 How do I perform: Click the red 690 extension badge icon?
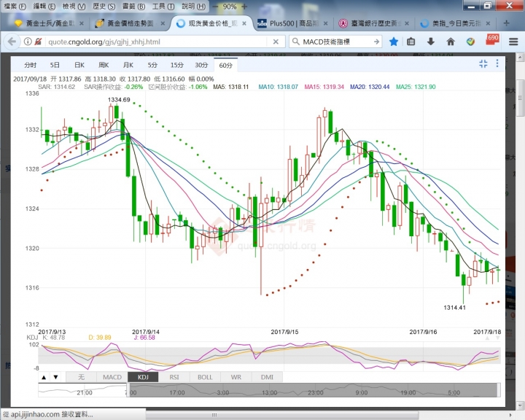click(x=491, y=40)
